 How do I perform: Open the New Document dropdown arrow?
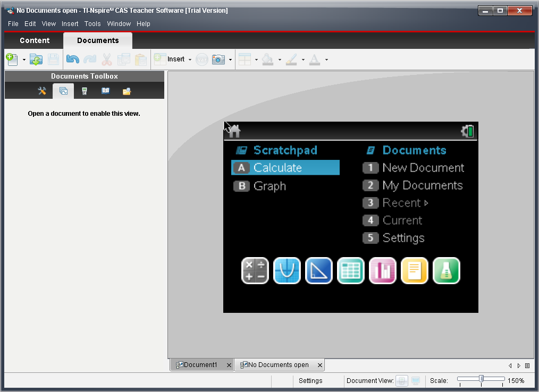pos(24,60)
